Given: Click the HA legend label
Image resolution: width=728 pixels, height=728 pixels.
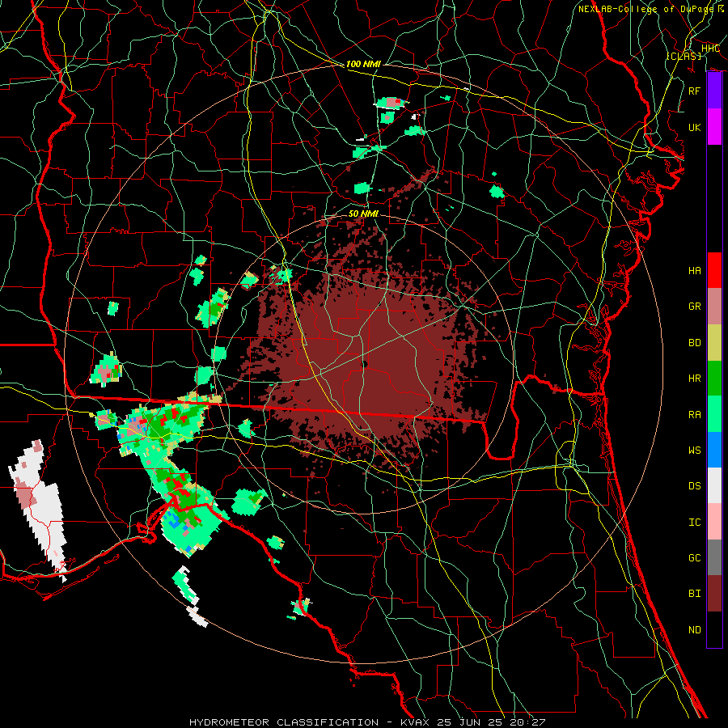Looking at the screenshot, I should (694, 270).
